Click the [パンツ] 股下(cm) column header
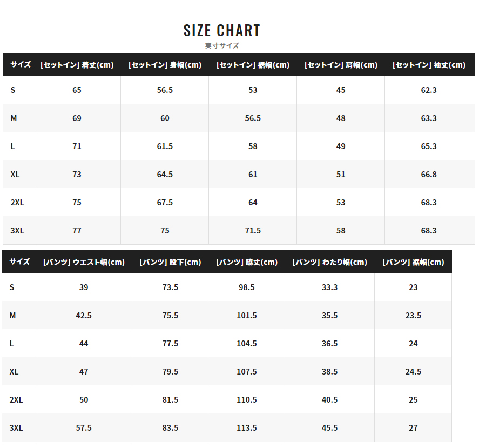The width and height of the screenshot is (479, 448). (x=170, y=262)
